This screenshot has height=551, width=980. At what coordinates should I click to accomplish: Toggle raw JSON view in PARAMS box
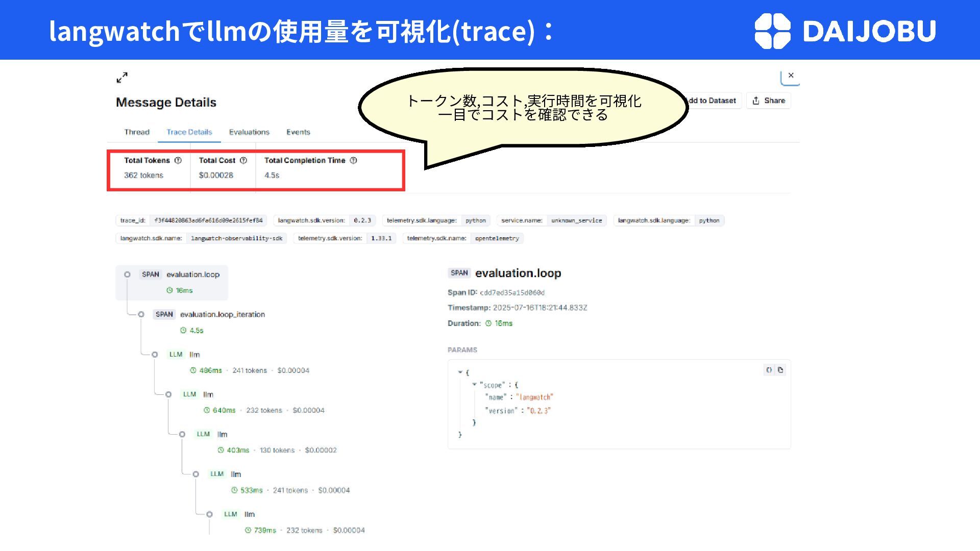pos(769,370)
